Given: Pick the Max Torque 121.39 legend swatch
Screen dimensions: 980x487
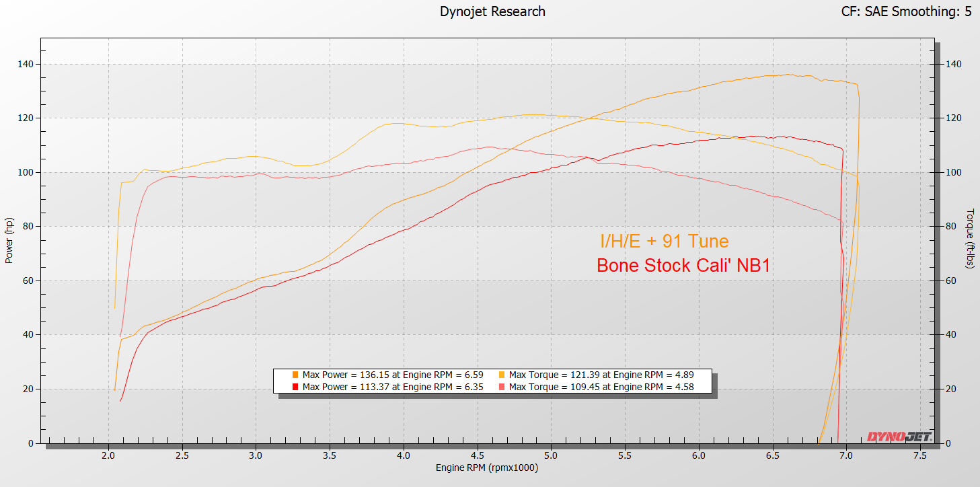Looking at the screenshot, I should coord(502,375).
